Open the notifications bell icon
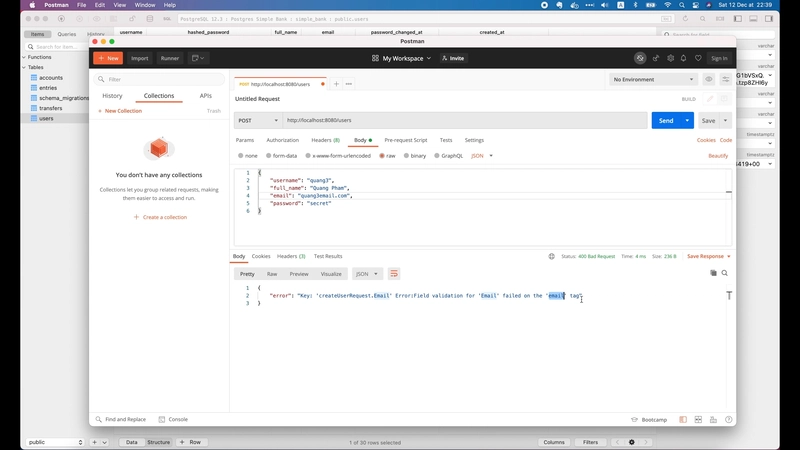 point(684,58)
